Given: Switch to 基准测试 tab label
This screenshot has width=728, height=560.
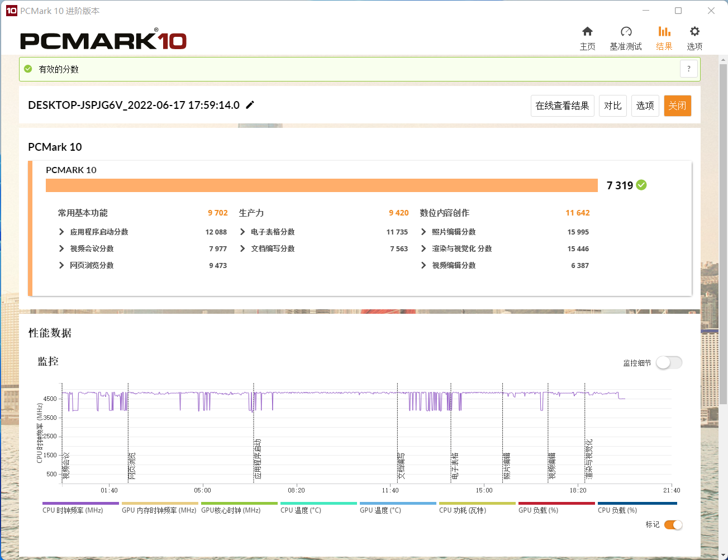Looking at the screenshot, I should 626,46.
